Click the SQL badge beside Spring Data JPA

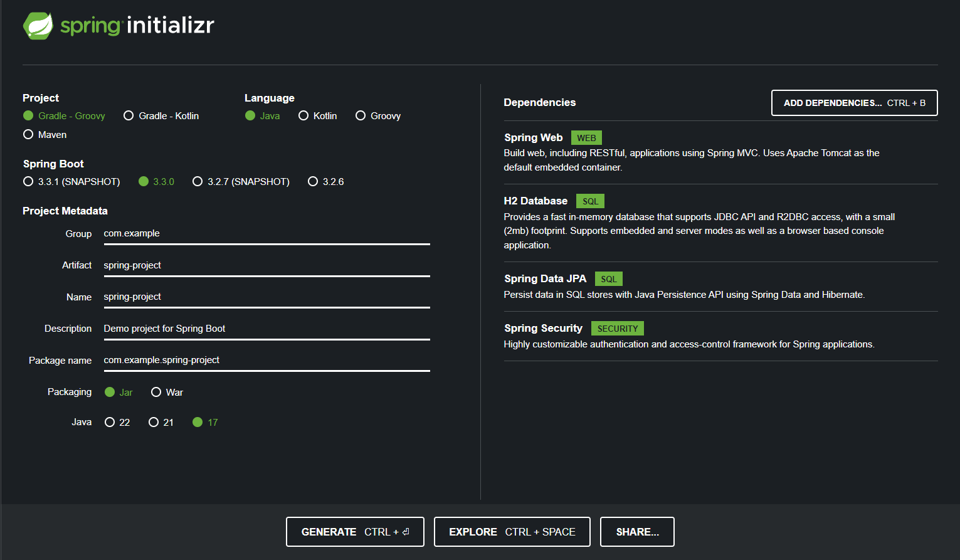pyautogui.click(x=608, y=279)
